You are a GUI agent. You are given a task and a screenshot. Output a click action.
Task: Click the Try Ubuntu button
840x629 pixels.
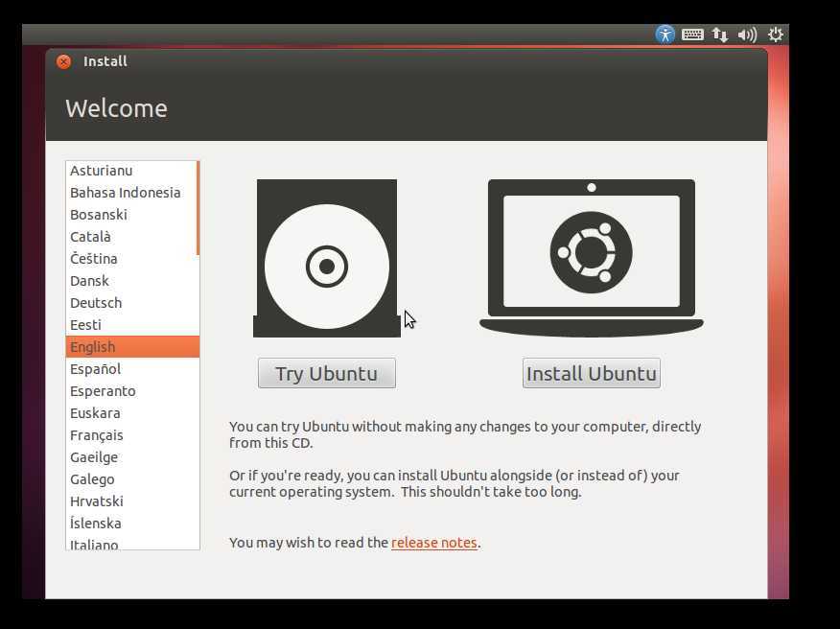[327, 373]
